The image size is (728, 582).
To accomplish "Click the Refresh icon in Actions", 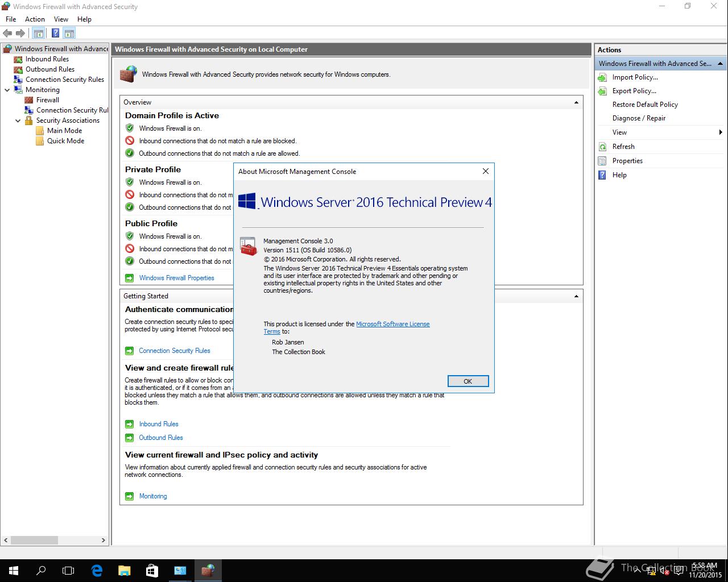I will pos(602,147).
